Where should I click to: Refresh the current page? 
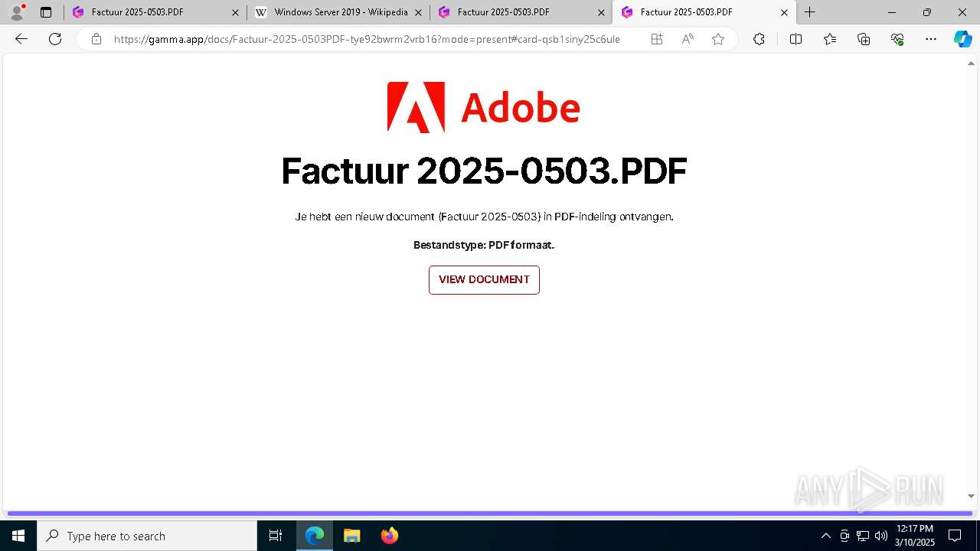point(55,39)
